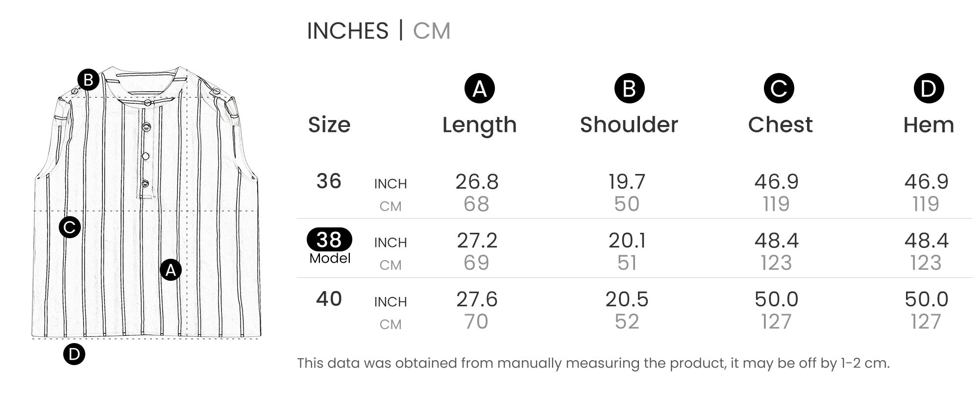Click the A icon above Length column

479,89
